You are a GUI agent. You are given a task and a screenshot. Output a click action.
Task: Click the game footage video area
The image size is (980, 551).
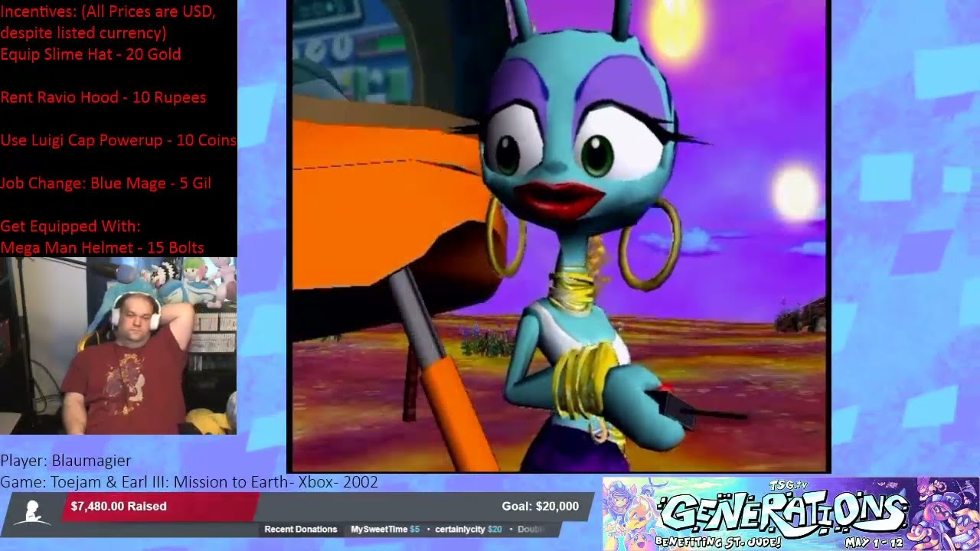click(558, 236)
